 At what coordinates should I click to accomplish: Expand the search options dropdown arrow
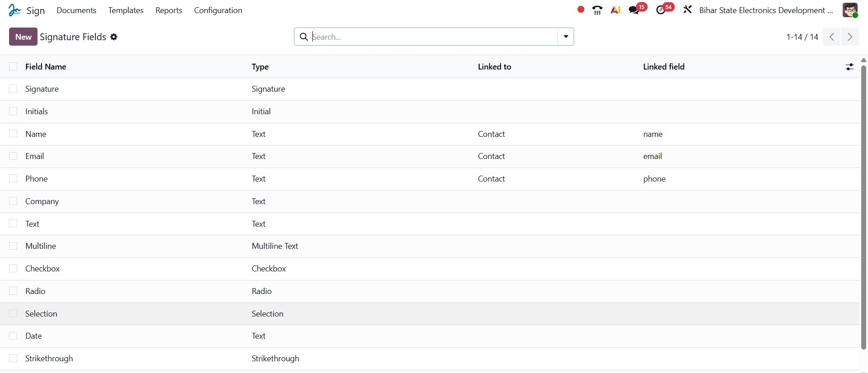pyautogui.click(x=566, y=37)
